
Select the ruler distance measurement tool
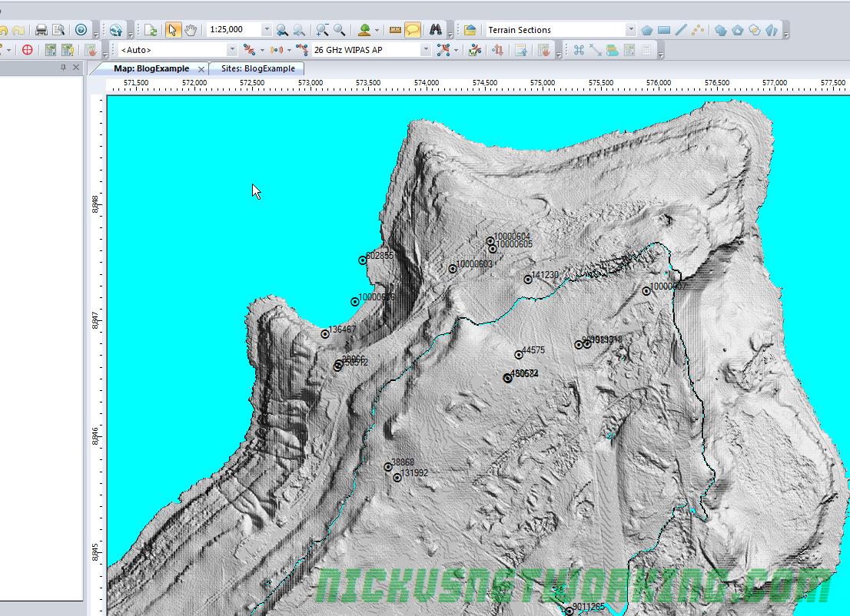[396, 30]
